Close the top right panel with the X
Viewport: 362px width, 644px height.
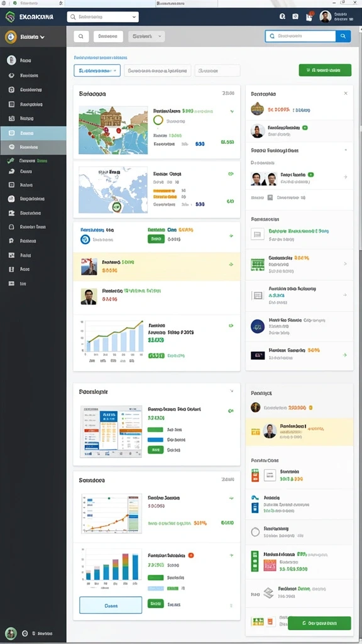click(x=346, y=93)
